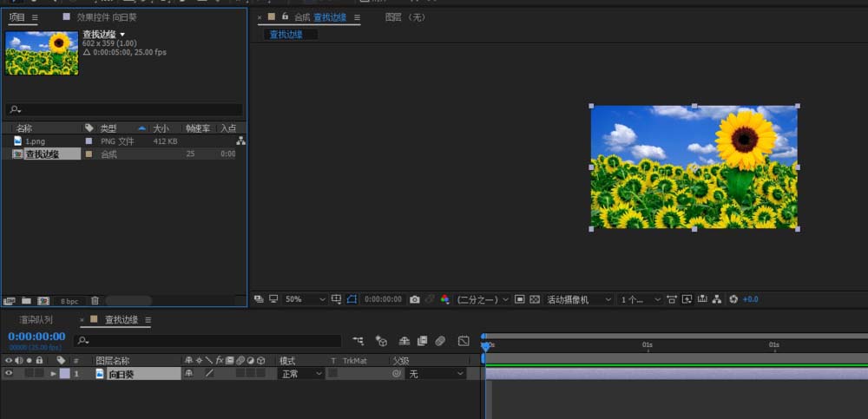The image size is (868, 419).
Task: Select the 向日葵 layer name
Action: (122, 374)
